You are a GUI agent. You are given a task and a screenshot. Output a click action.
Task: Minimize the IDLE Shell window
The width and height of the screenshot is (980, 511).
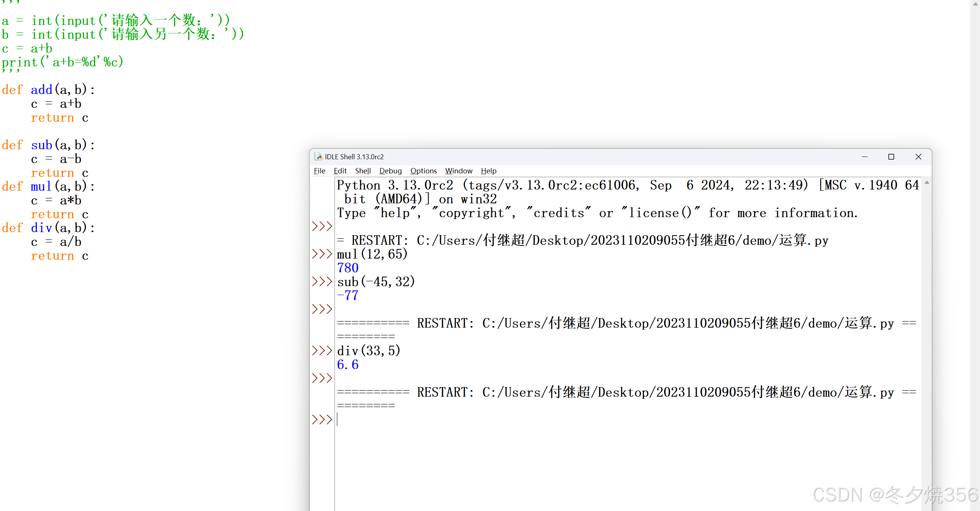click(x=865, y=157)
